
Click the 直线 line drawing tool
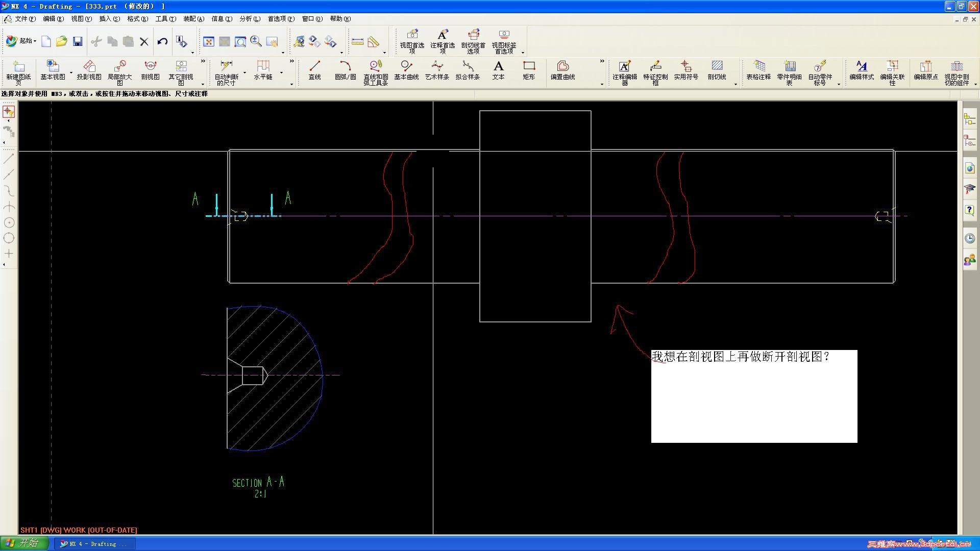pyautogui.click(x=314, y=70)
